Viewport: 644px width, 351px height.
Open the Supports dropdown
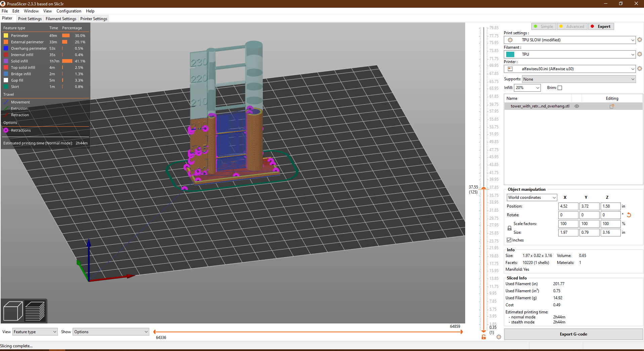[x=578, y=79]
